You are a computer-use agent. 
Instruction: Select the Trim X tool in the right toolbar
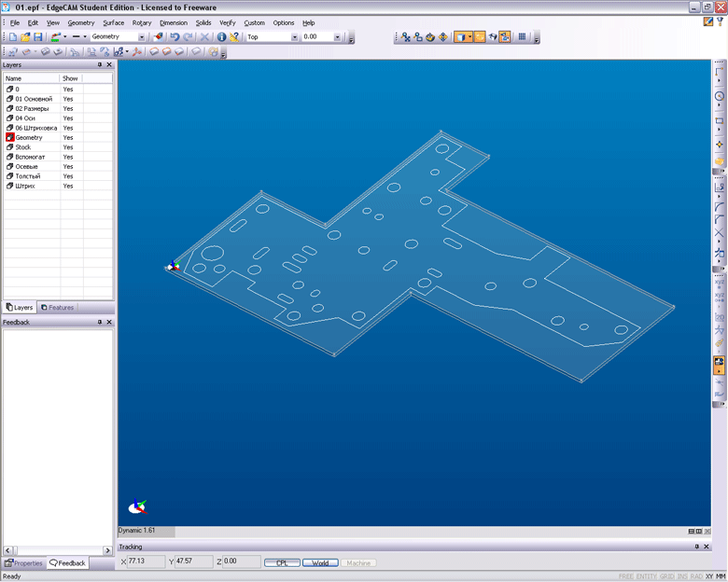click(x=720, y=232)
